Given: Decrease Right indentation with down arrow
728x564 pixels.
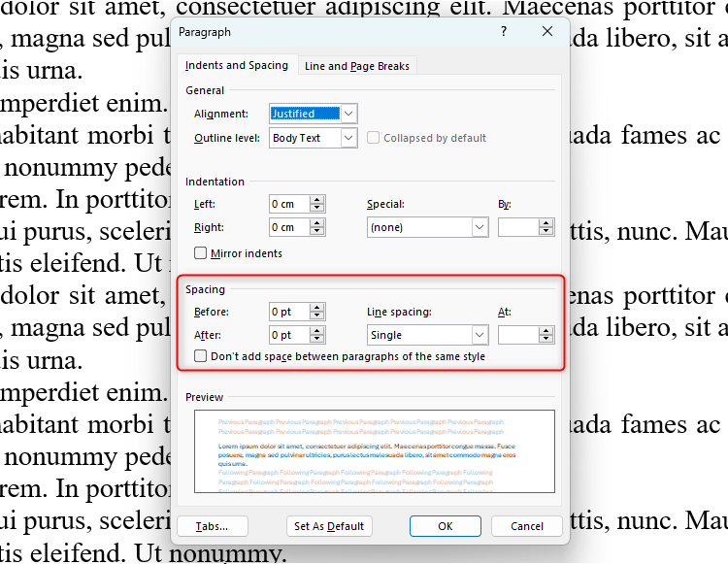Looking at the screenshot, I should [317, 232].
